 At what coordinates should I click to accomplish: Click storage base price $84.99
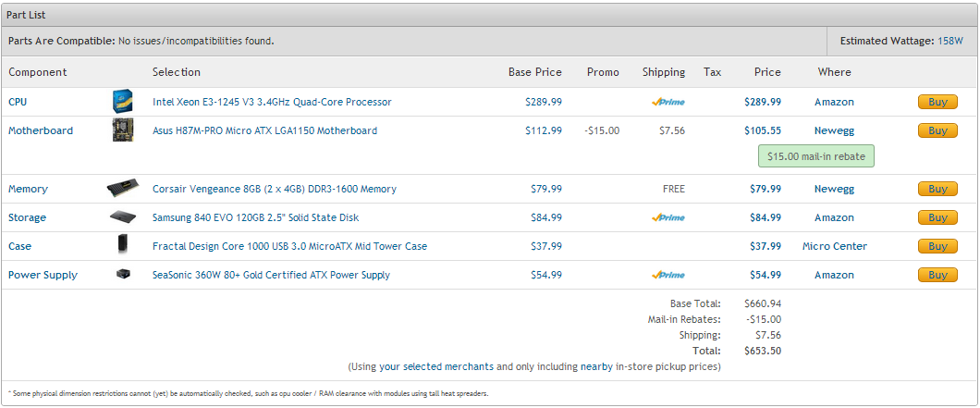coord(546,217)
